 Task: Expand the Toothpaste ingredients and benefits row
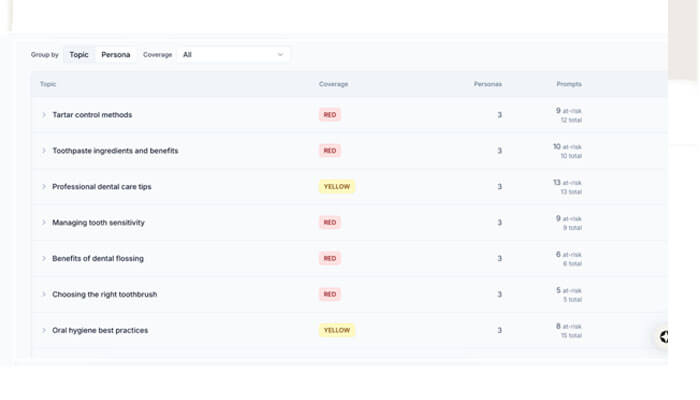point(44,151)
